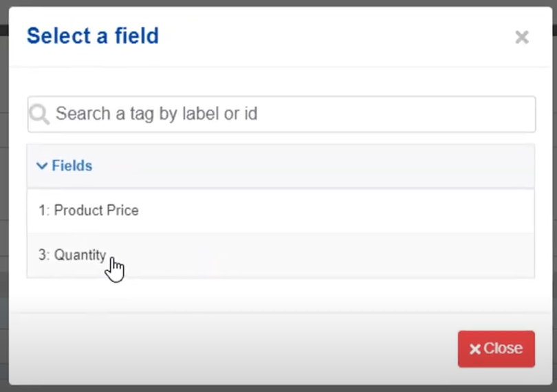Choose the '3: Quantity' field
The height and width of the screenshot is (392, 557).
pos(281,255)
